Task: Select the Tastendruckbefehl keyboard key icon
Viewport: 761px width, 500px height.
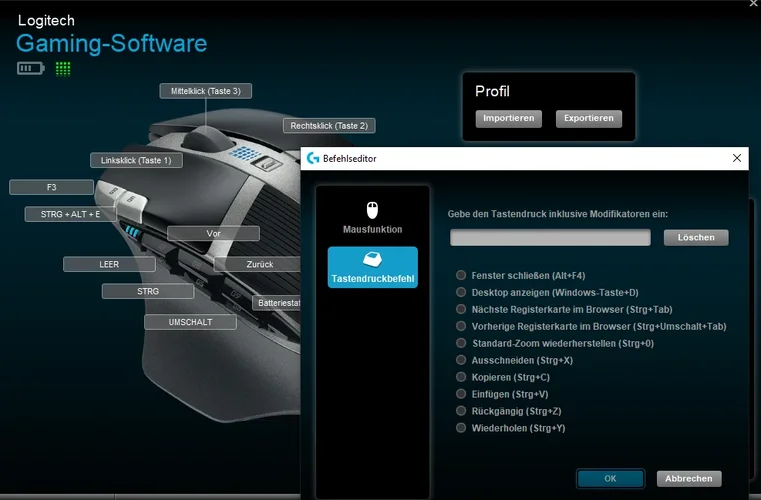Action: [372, 259]
